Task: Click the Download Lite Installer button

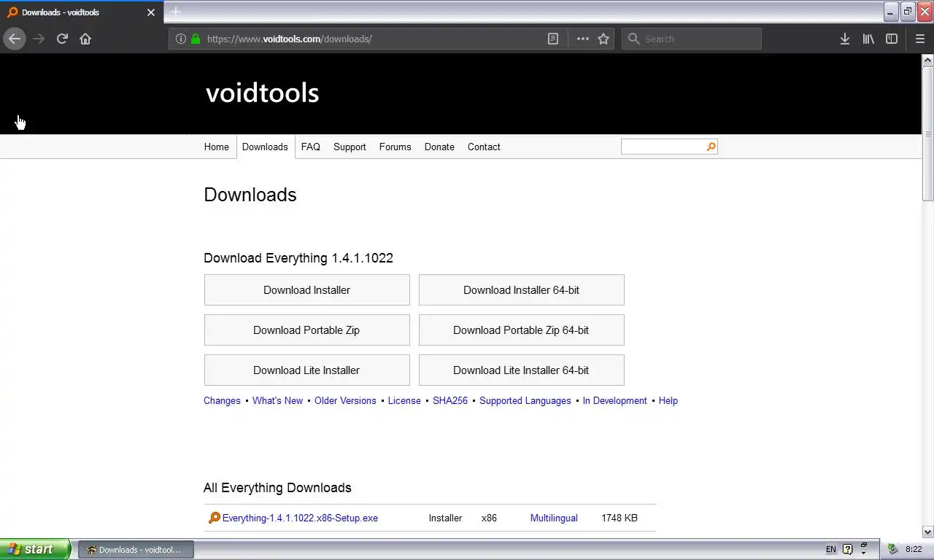Action: point(306,370)
